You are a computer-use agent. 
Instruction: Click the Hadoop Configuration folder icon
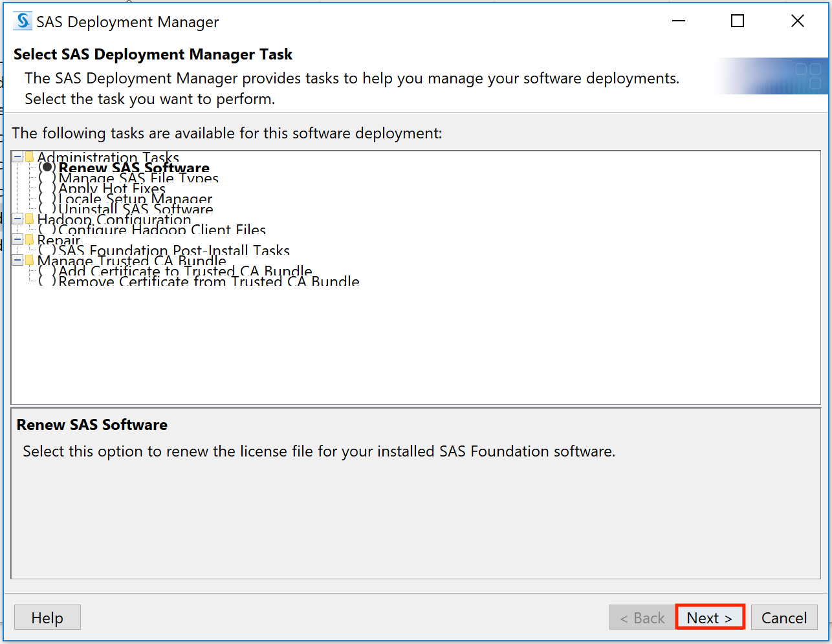click(30, 219)
